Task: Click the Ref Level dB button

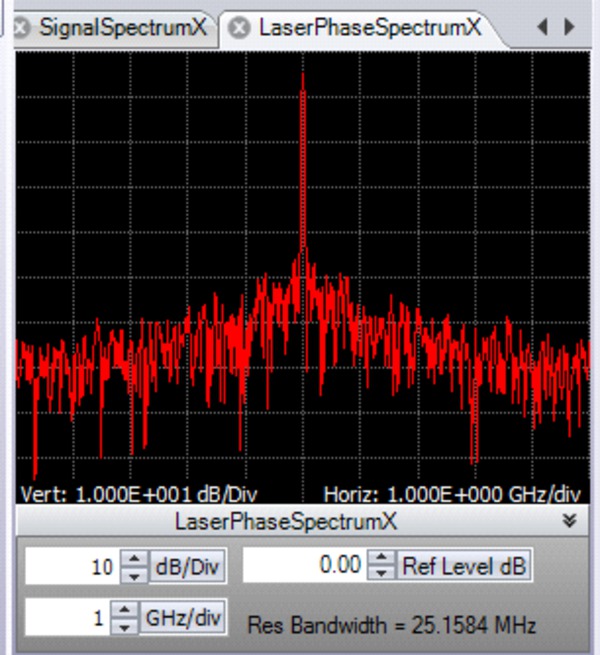Action: pyautogui.click(x=464, y=566)
